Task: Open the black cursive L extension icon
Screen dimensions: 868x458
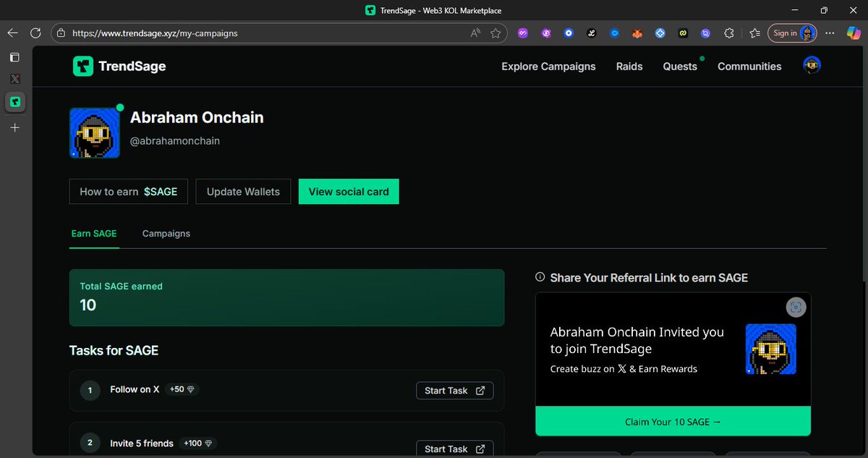Action: tap(591, 33)
